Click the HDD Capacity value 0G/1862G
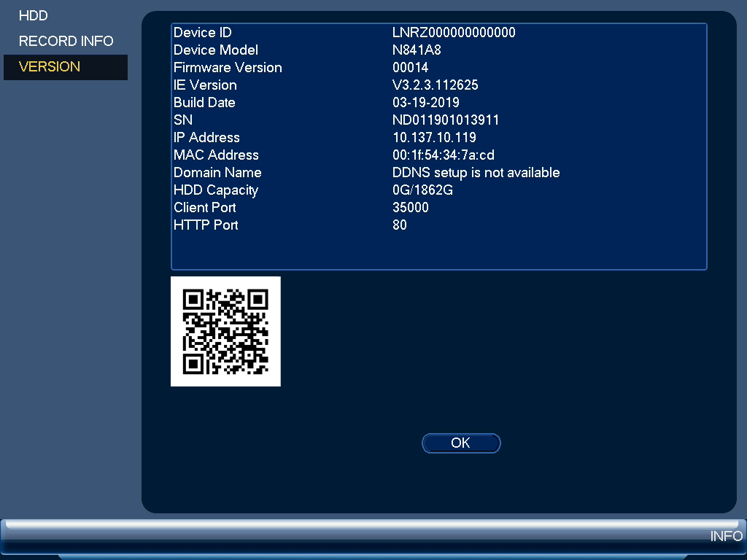Viewport: 747px width, 560px height. pos(422,190)
